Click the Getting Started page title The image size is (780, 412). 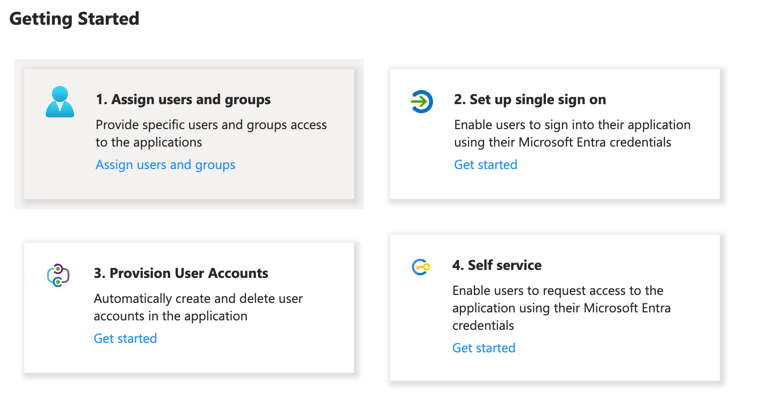click(74, 19)
